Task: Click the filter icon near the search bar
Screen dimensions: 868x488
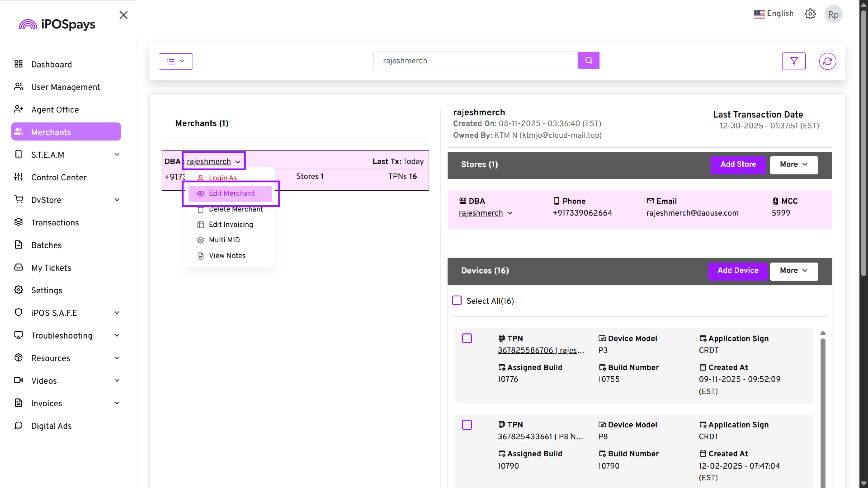Action: click(794, 61)
